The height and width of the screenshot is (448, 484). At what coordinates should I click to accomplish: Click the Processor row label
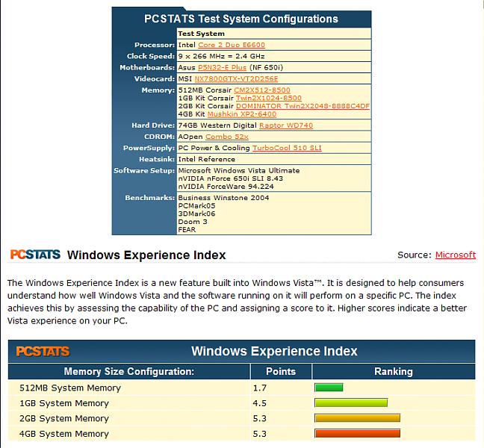coord(155,45)
